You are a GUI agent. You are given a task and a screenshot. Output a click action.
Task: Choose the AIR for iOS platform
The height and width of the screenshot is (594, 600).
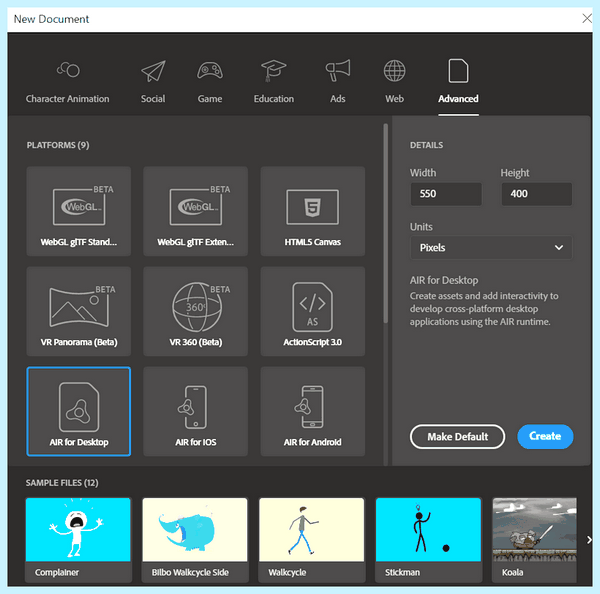[x=196, y=411]
